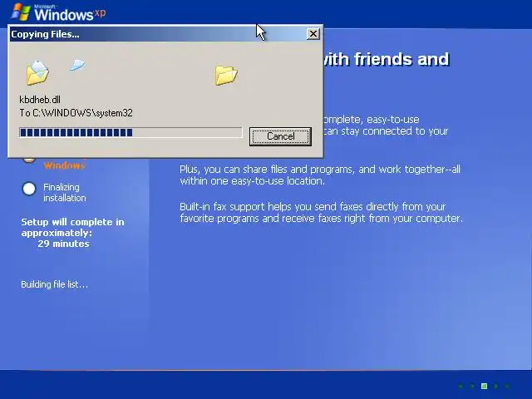This screenshot has height=399, width=532.
Task: Click the source open folder icon
Action: coord(37,72)
